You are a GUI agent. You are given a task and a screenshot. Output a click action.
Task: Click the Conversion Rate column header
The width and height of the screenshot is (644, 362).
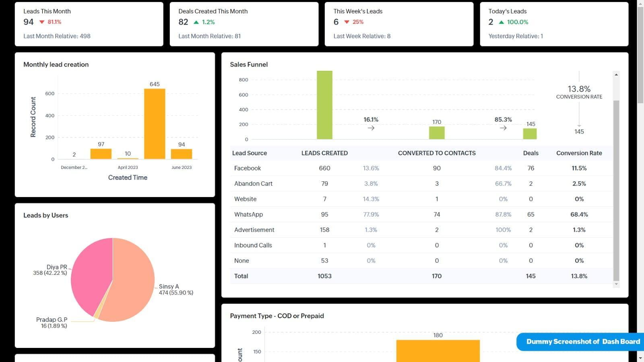pyautogui.click(x=579, y=153)
